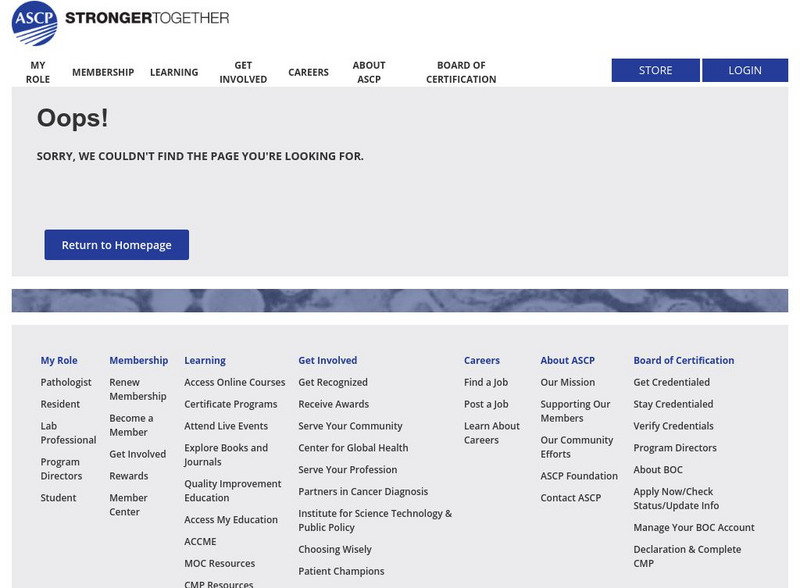
Task: Click the Store button
Action: 656,70
